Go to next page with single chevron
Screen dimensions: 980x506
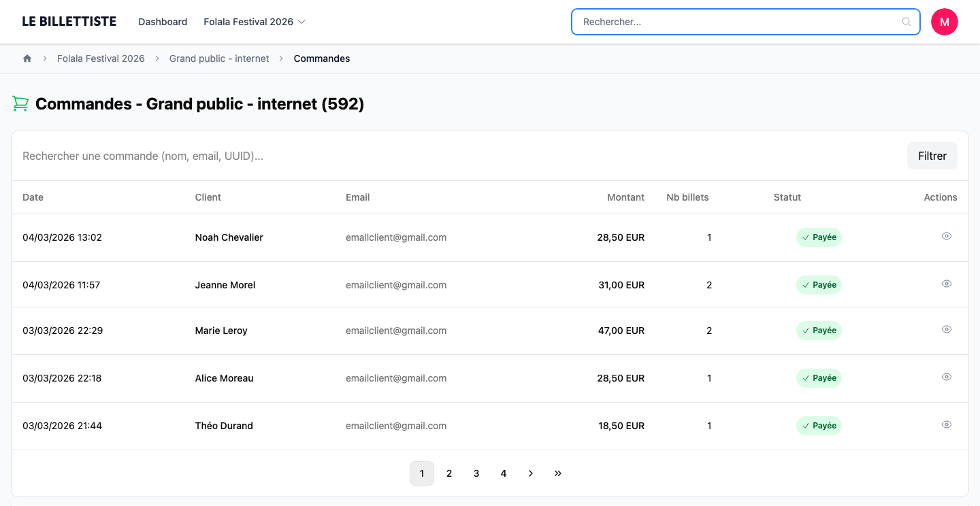pyautogui.click(x=531, y=473)
